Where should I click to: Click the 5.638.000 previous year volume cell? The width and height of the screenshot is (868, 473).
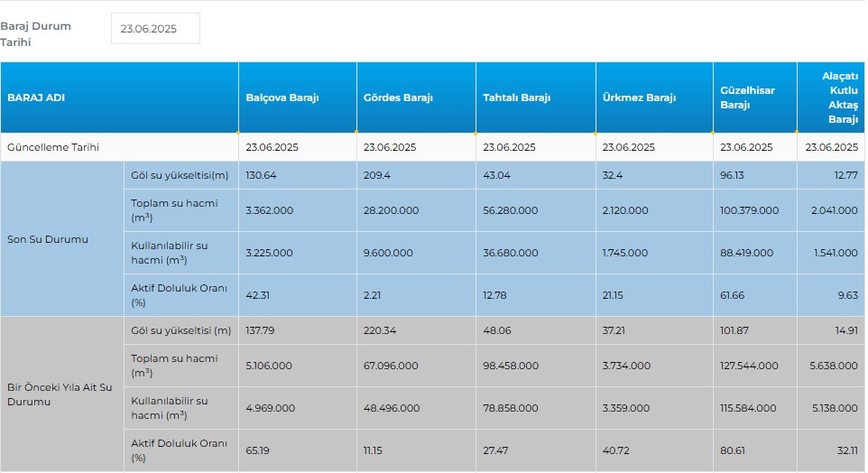[x=833, y=366]
